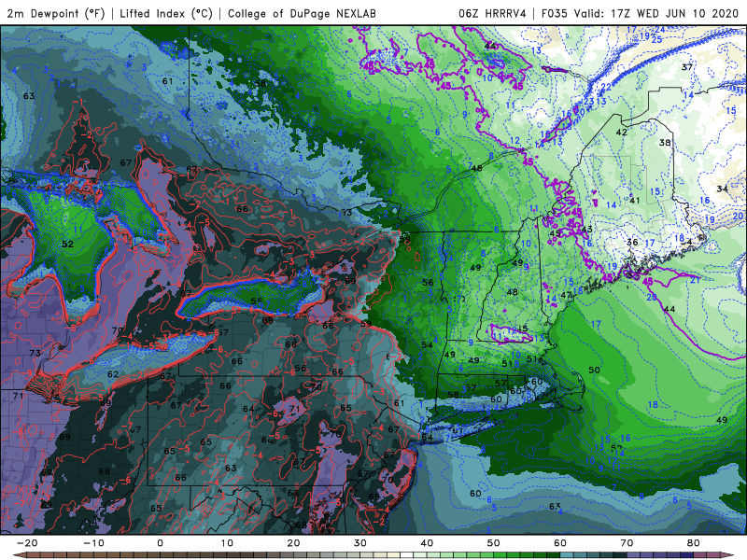Click the 30 label on the color scale
747x560 pixels.
(360, 543)
